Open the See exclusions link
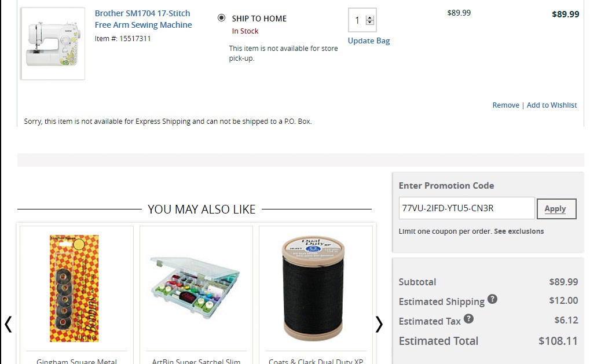 (x=519, y=231)
